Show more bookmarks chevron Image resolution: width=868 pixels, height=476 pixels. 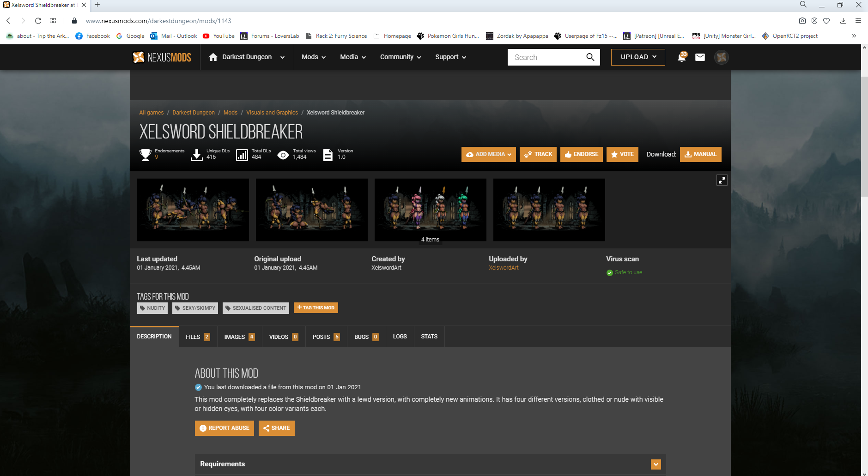(x=854, y=36)
